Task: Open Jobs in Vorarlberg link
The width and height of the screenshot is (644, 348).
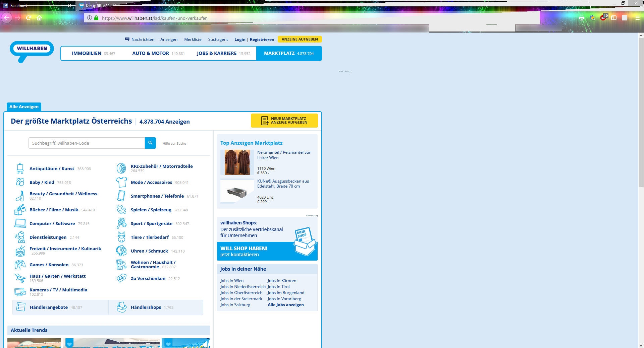Action: [x=284, y=299]
